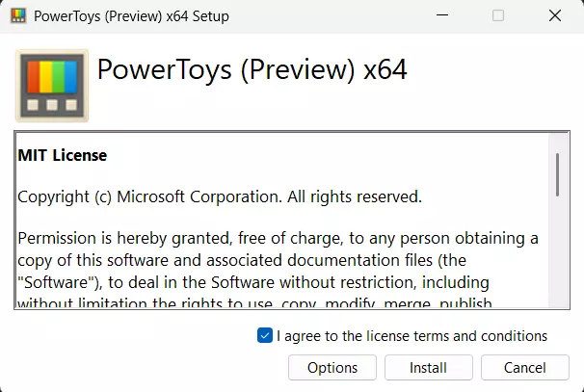
Task: Close the PowerToys Setup window
Action: (x=555, y=15)
